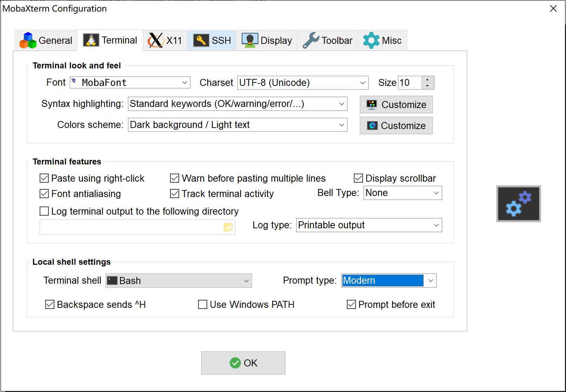Toggle Prompt before exit
The width and height of the screenshot is (566, 392).
(391, 304)
